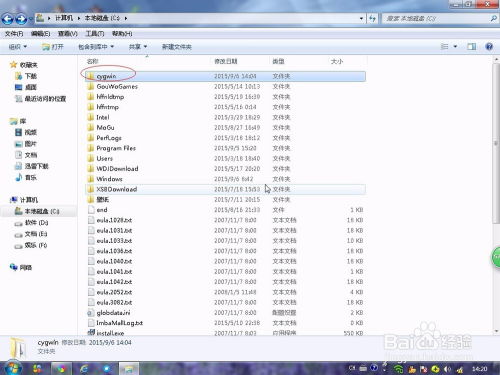
Task: Toggle the preview pane button
Action: pos(471,47)
